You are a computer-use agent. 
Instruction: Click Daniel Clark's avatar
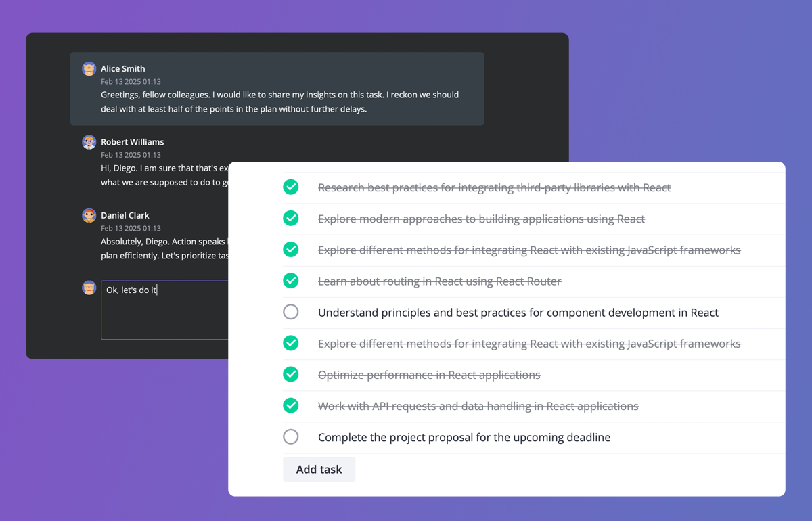click(89, 215)
